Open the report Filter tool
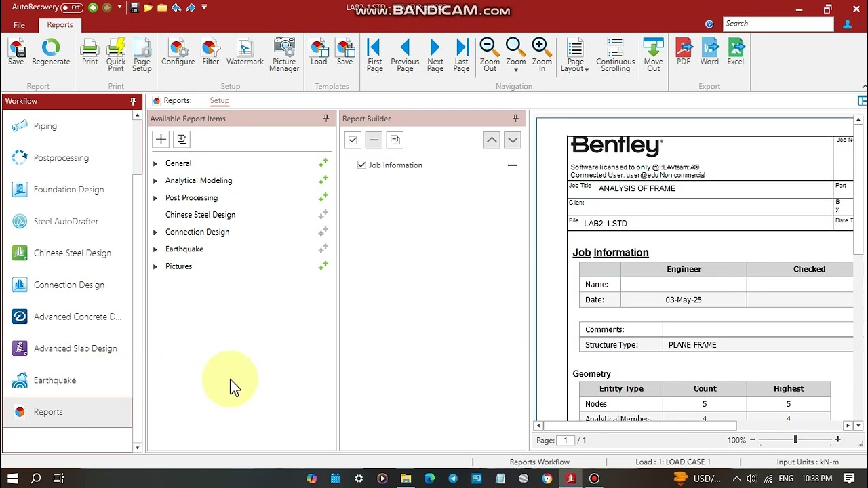Screen dimensions: 868x488 (210, 53)
